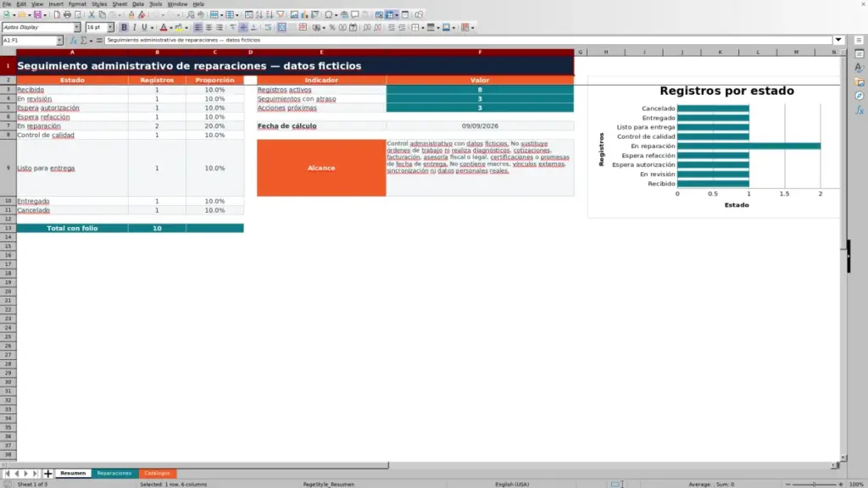
Task: Open Find and Replace from the toolbar
Action: 191,15
